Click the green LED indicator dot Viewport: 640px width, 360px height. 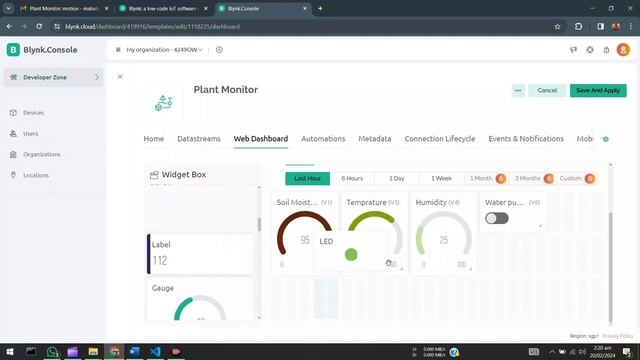(x=351, y=255)
